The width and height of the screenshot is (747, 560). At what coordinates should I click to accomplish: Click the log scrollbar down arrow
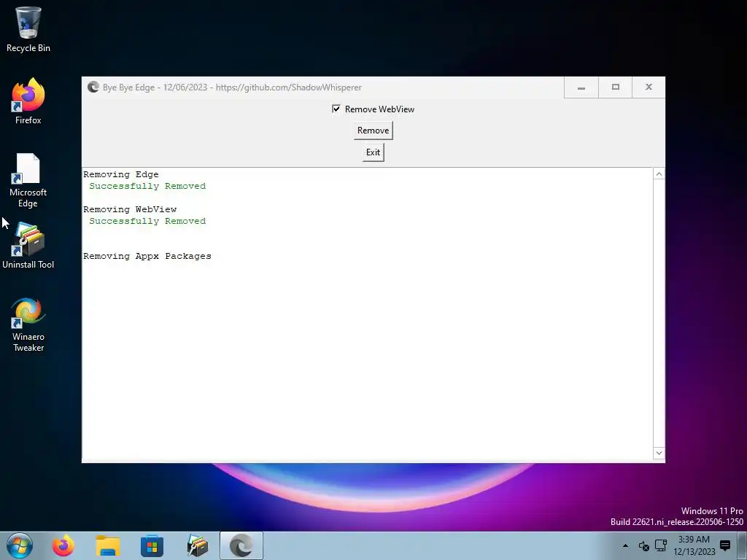tap(659, 453)
